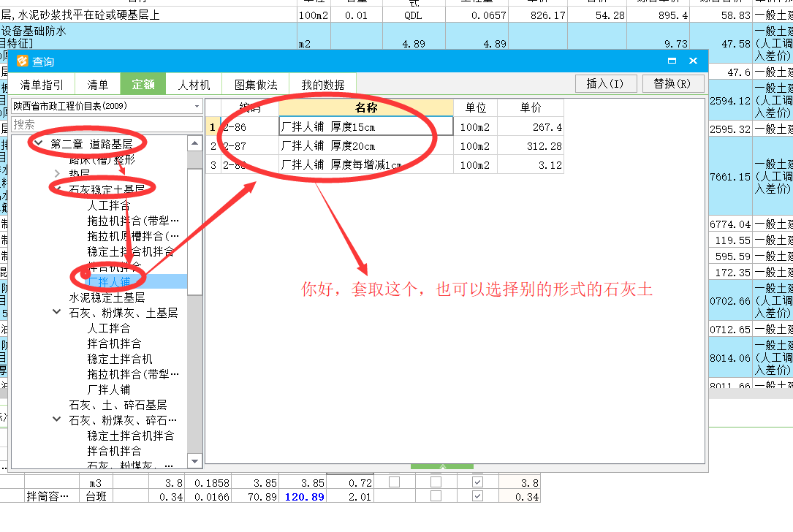This screenshot has height=532, width=793.
Task: Click the 设备基础防水 row in the background table
Action: click(x=396, y=37)
